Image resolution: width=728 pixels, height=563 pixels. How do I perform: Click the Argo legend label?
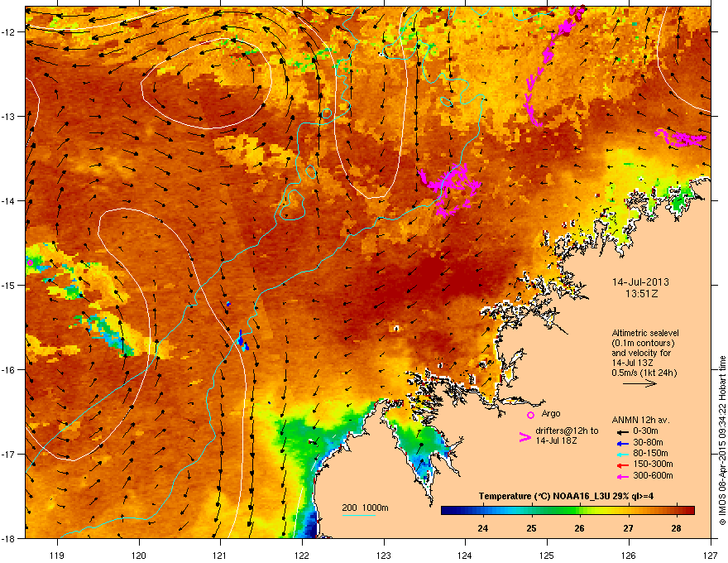tap(551, 413)
